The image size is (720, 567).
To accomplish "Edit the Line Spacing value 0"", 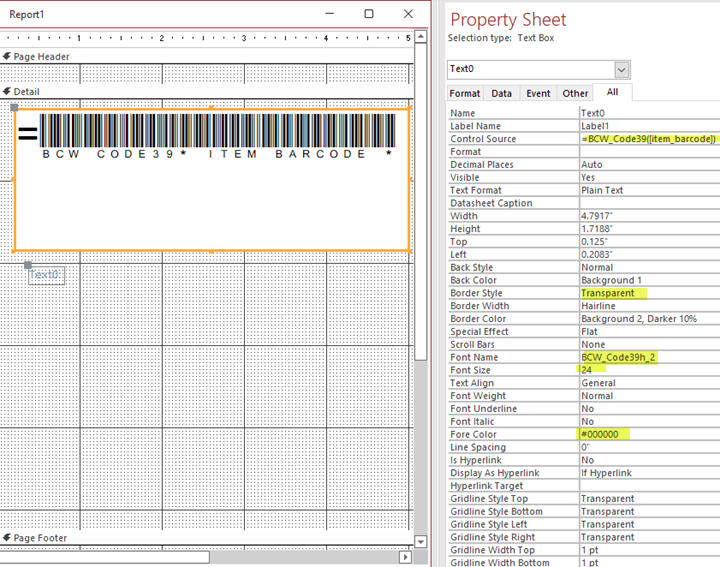I will click(650, 447).
